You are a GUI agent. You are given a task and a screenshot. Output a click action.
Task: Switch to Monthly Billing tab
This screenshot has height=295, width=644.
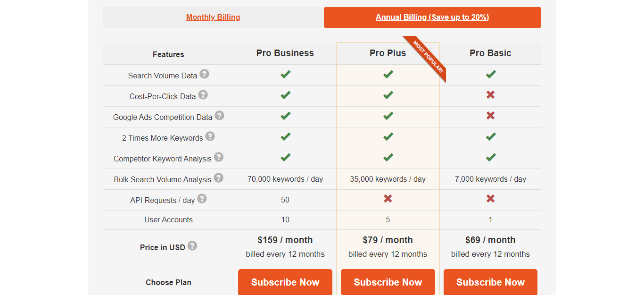(213, 17)
